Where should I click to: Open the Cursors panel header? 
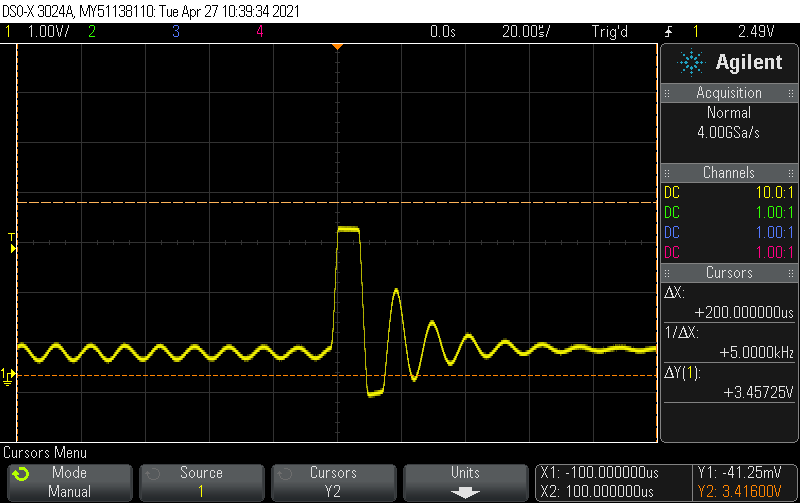[x=729, y=273]
